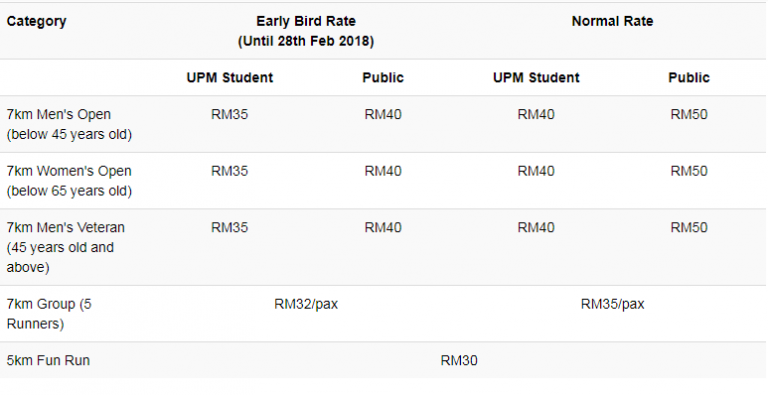
Task: Click the 7km Women's Open category cell
Action: tap(69, 181)
